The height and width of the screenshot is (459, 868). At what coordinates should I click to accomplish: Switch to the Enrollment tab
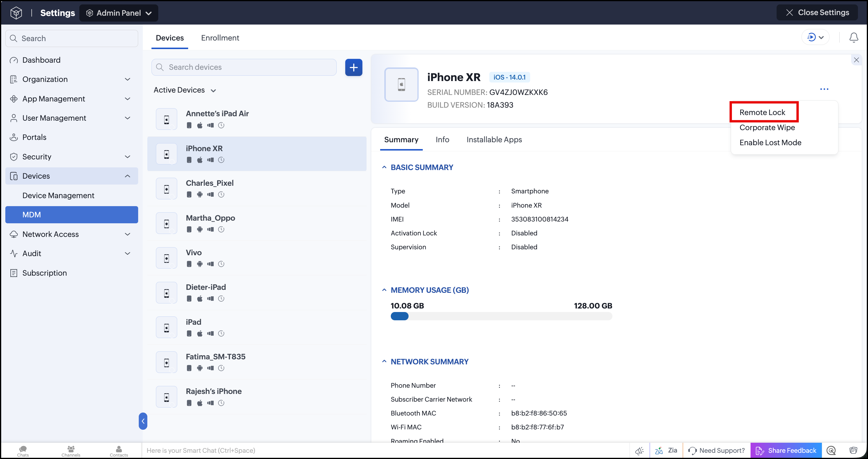pos(220,38)
